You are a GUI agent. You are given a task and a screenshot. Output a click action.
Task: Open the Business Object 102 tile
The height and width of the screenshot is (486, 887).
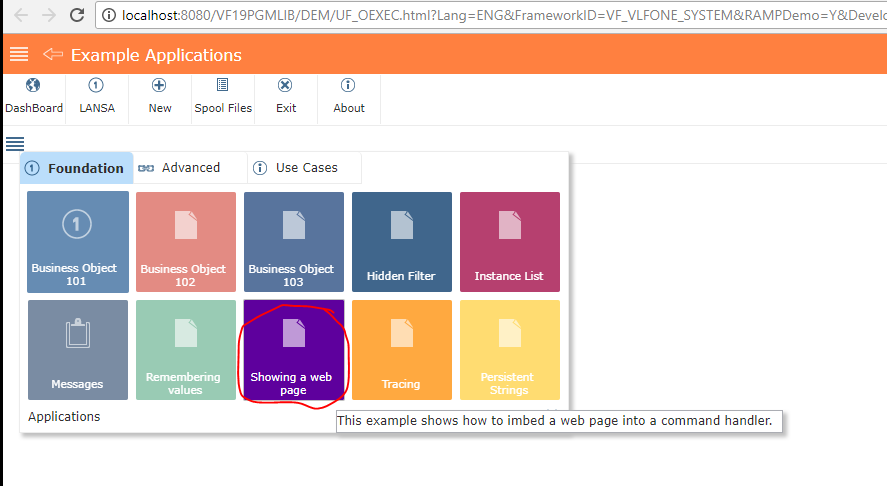(186, 242)
